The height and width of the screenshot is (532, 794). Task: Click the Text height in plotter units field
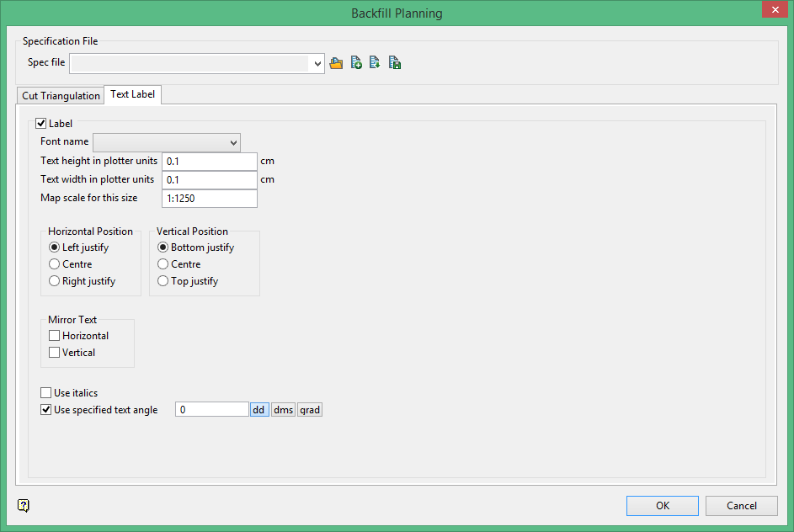(x=209, y=162)
